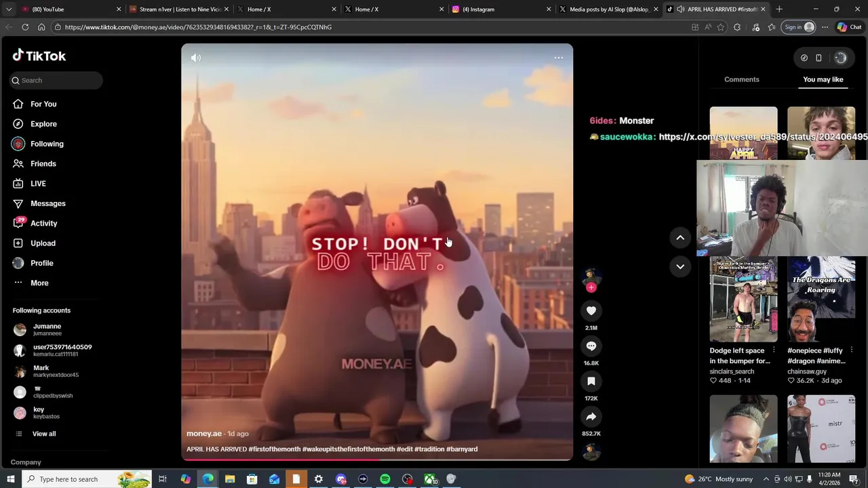Screen dimensions: 868x488
Task: Click the Windows taskbar search box
Action: point(87,479)
